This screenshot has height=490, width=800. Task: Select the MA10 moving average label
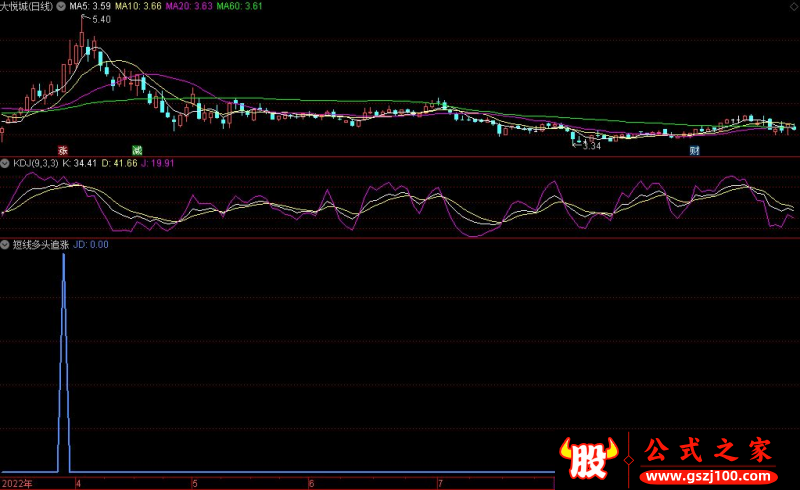(137, 6)
